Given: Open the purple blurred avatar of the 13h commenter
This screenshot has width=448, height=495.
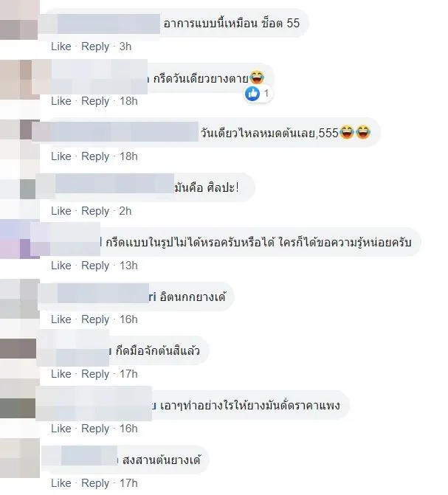Looking at the screenshot, I should pos(20,239).
